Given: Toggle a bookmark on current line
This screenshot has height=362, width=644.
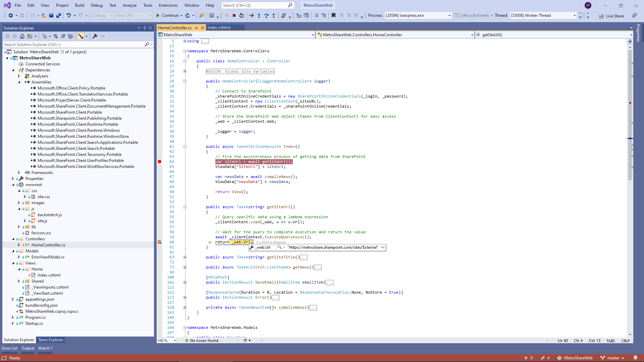Looking at the screenshot, I should pyautogui.click(x=333, y=15).
